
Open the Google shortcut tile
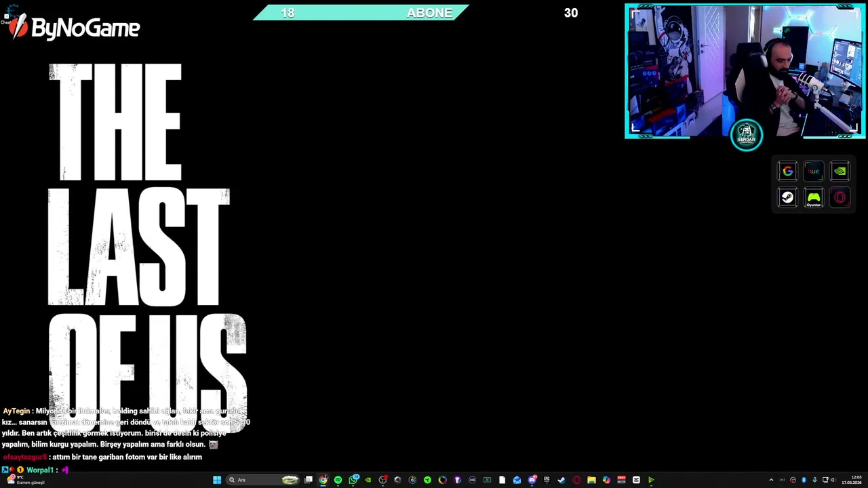[x=787, y=171]
